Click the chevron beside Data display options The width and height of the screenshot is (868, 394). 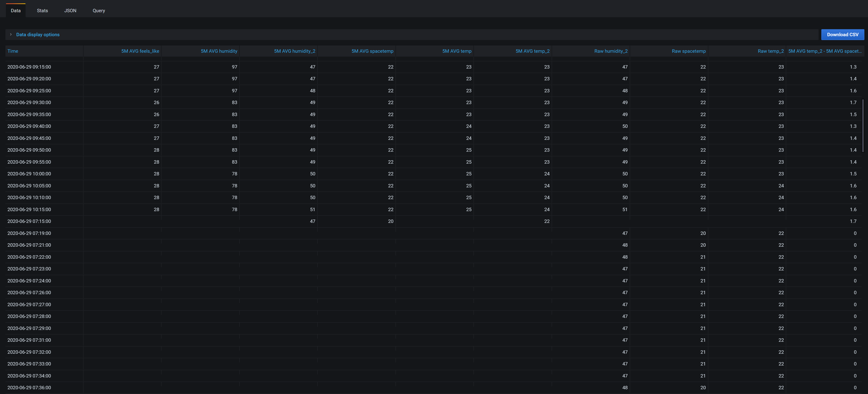coord(11,34)
